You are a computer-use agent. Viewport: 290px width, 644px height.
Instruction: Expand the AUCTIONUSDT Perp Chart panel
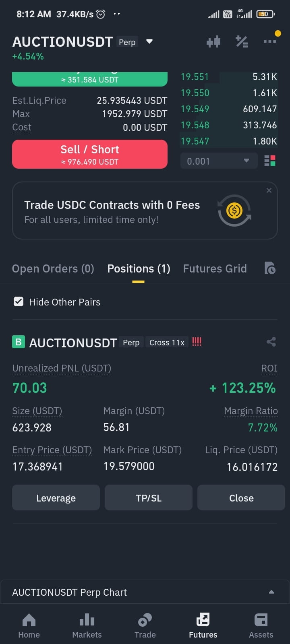145,592
